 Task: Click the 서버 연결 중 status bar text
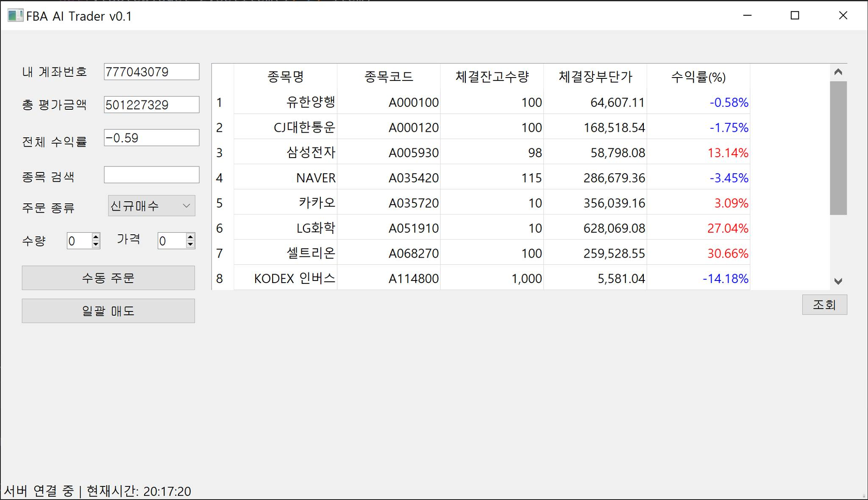click(39, 491)
